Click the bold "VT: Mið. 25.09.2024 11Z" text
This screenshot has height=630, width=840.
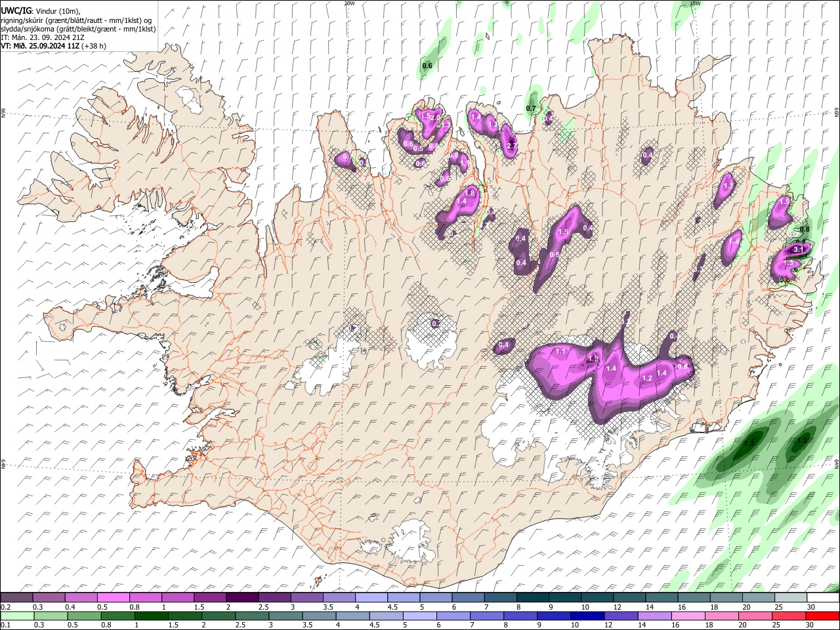(40, 46)
